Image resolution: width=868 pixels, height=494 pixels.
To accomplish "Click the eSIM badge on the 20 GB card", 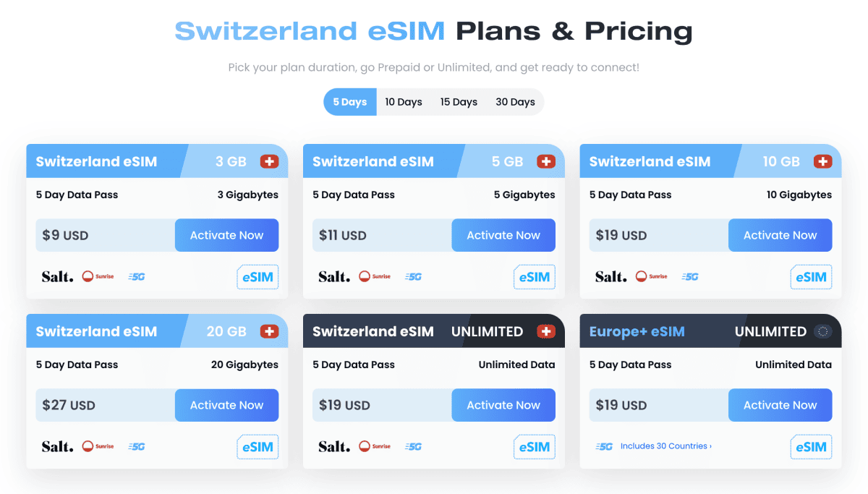I will coord(258,446).
